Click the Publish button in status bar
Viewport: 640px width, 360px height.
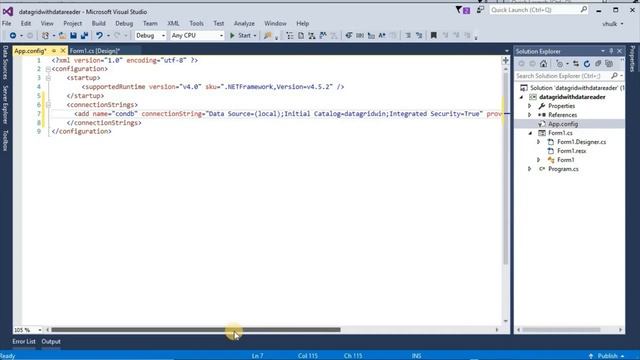click(x=607, y=356)
